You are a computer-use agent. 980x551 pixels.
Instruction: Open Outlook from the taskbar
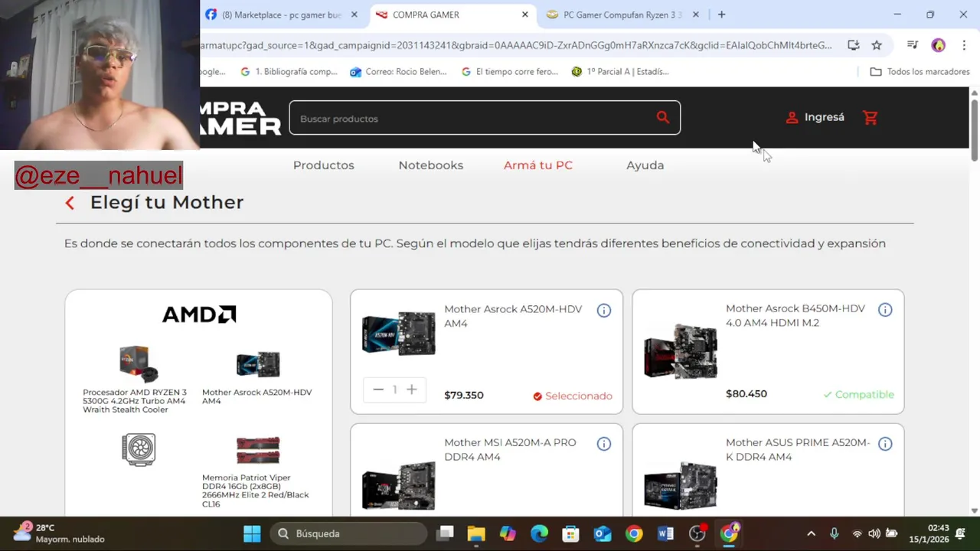(603, 533)
